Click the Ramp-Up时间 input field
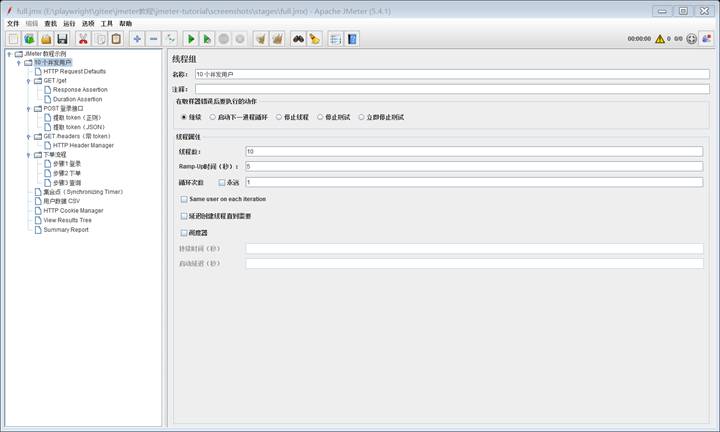The height and width of the screenshot is (432, 720). click(x=474, y=166)
